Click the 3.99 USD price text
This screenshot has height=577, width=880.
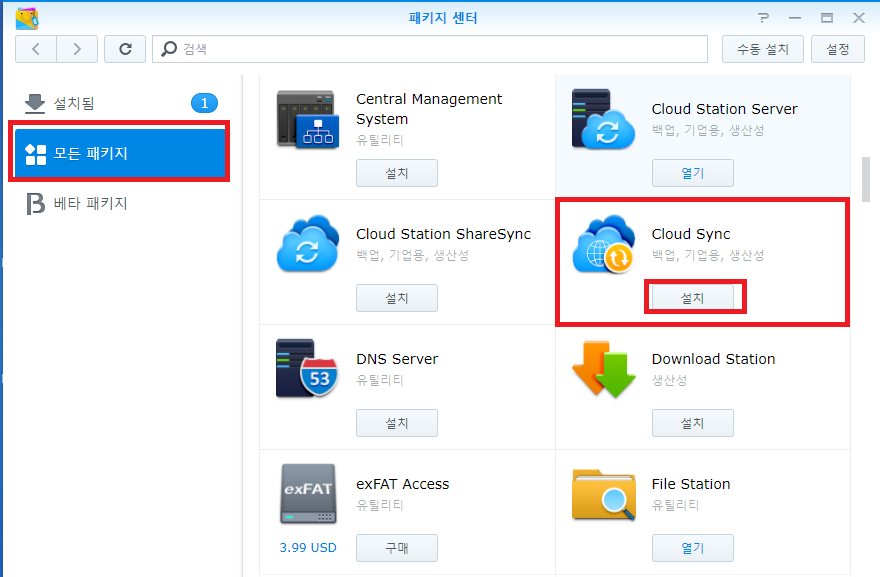(308, 548)
